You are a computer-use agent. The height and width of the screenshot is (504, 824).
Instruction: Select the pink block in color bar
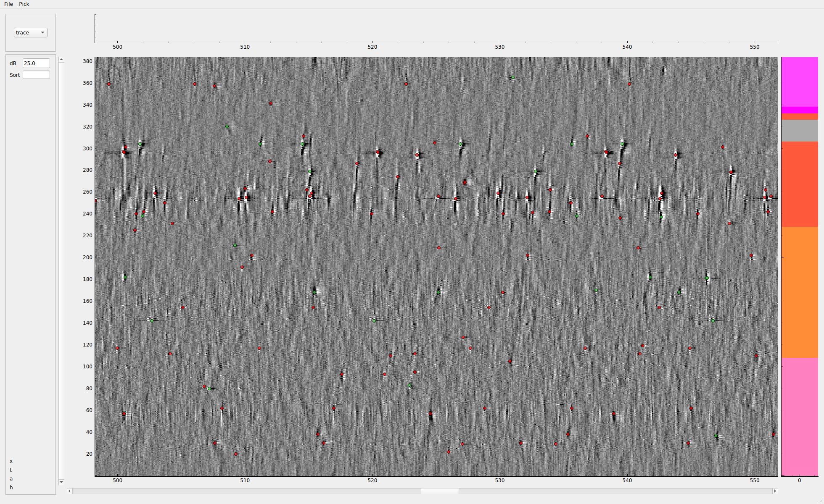tap(800, 416)
